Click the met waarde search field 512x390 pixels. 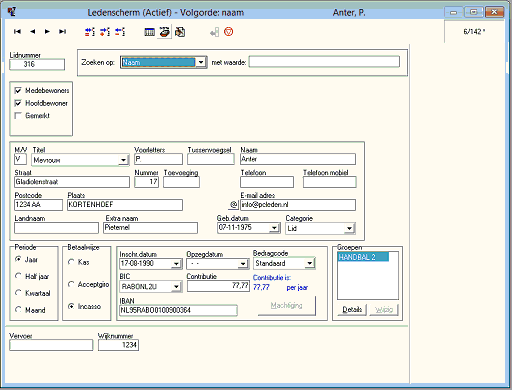pyautogui.click(x=324, y=62)
